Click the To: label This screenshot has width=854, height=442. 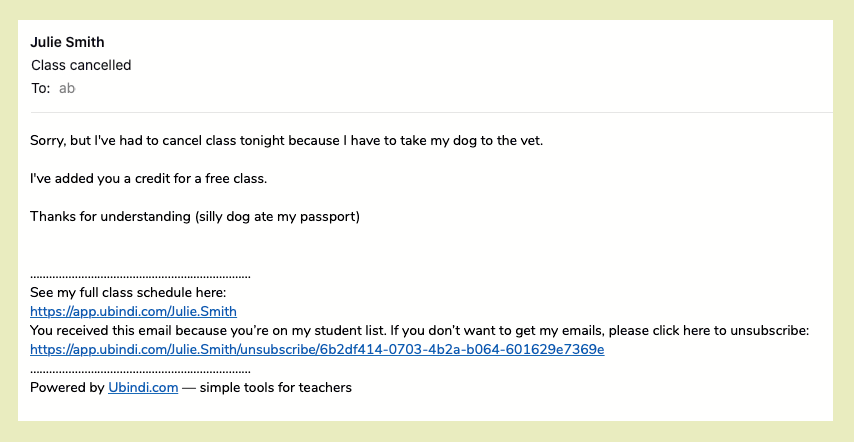[x=40, y=88]
